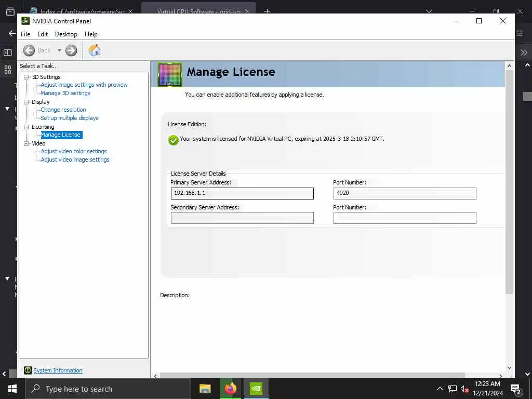
Task: Open the File menu
Action: (25, 34)
